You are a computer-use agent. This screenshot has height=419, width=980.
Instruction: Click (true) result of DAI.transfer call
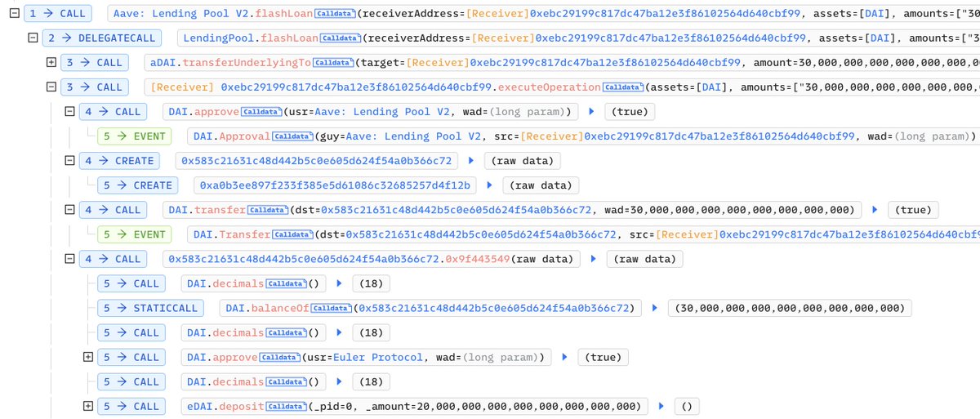pyautogui.click(x=913, y=210)
